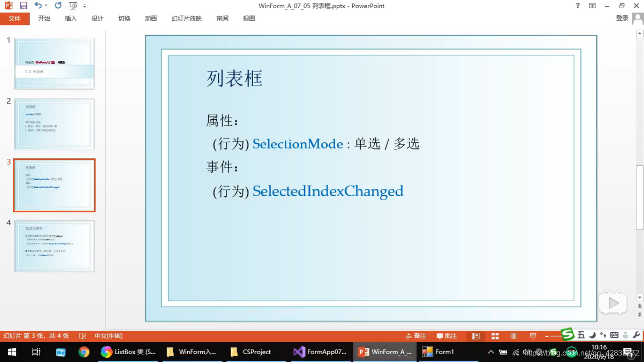Toggle the moon half-width icon in IME bar
The image size is (644, 362).
coord(593,335)
